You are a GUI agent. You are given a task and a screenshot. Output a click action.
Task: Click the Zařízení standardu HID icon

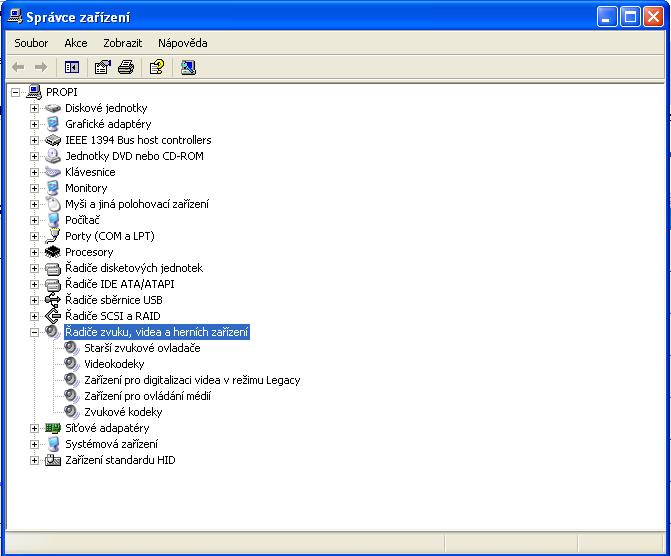(53, 460)
